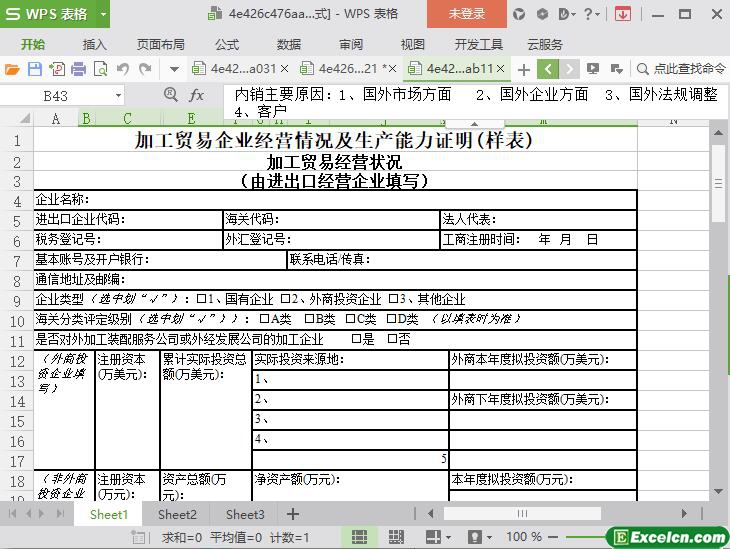Expand the quick access toolbar dropdown arrow
The image size is (730, 549).
click(174, 69)
